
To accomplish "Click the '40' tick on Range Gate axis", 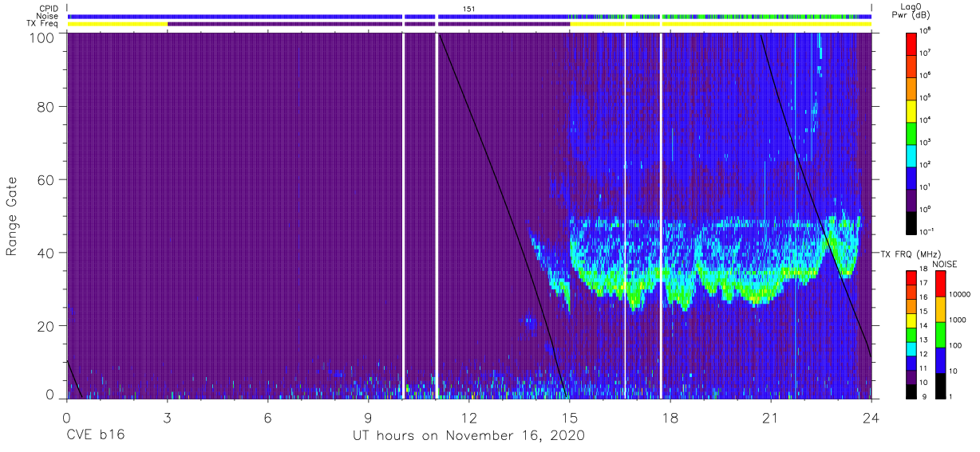I will click(x=46, y=253).
